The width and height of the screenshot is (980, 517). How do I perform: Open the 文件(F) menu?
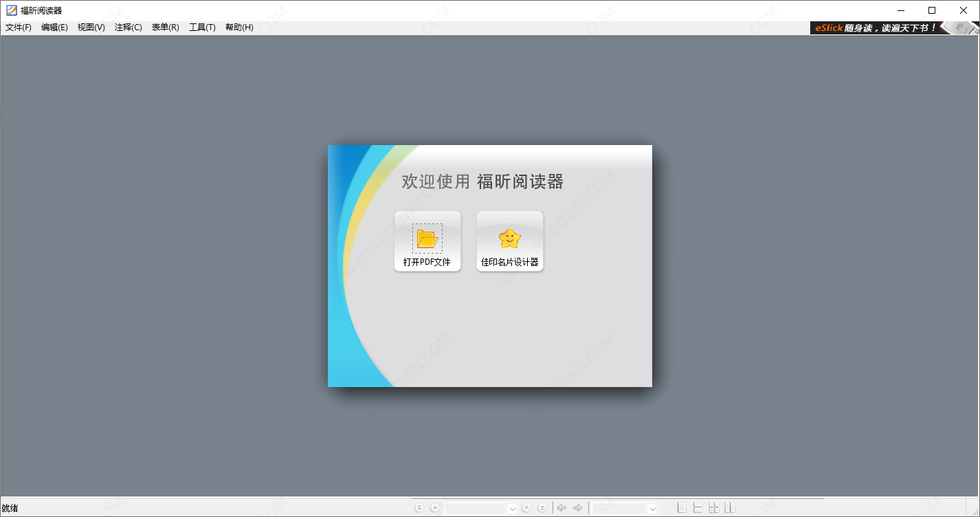(19, 27)
